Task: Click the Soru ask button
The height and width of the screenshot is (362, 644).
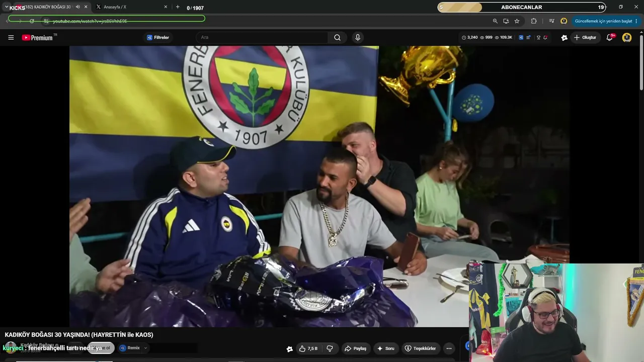Action: point(386,348)
